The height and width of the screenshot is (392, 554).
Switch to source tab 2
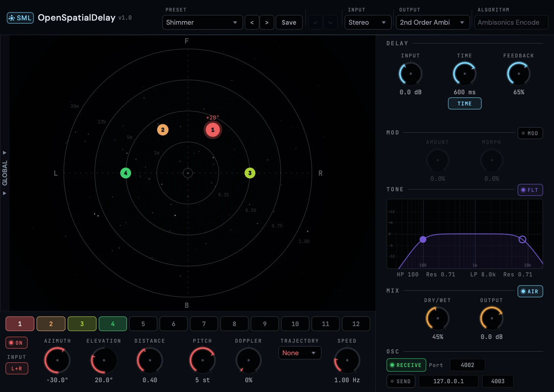click(x=51, y=324)
